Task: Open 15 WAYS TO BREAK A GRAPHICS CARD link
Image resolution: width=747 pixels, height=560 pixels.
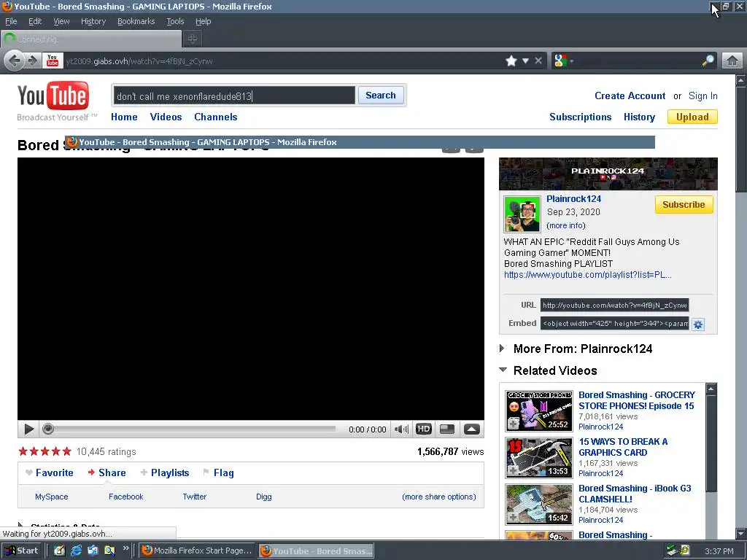Action: [x=623, y=447]
